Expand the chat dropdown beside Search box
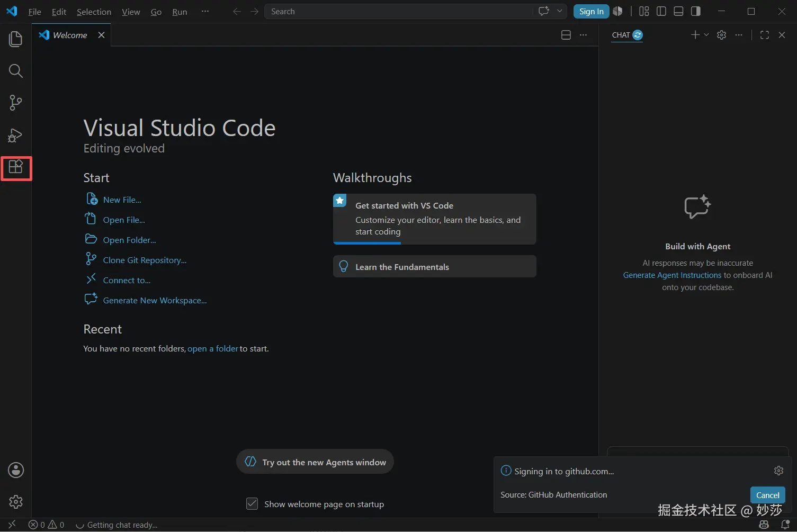This screenshot has height=532, width=797. click(x=559, y=11)
